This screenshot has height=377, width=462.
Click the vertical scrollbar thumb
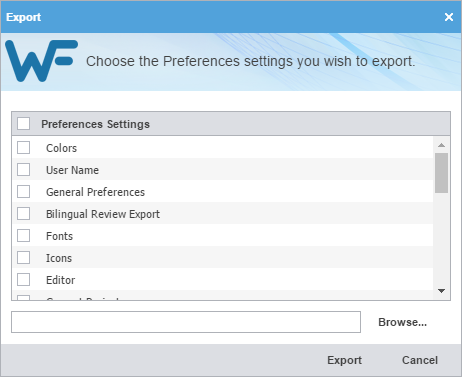click(441, 173)
